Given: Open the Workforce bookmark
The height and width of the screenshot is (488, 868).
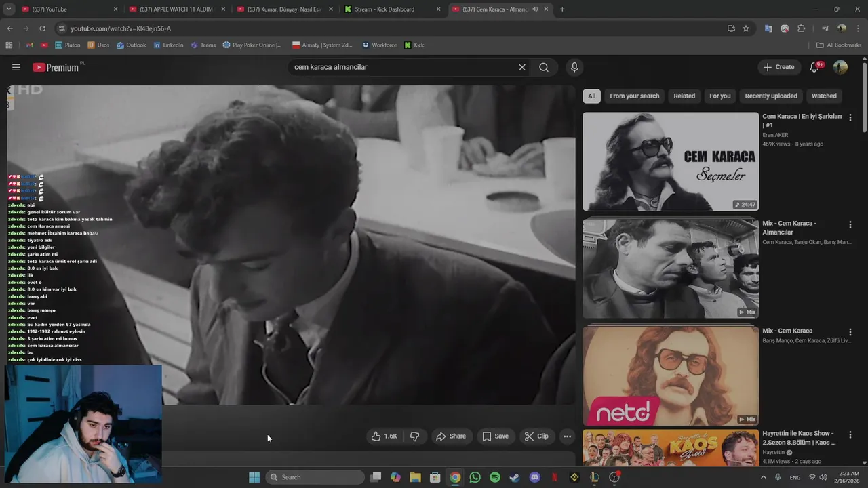Looking at the screenshot, I should [x=379, y=45].
